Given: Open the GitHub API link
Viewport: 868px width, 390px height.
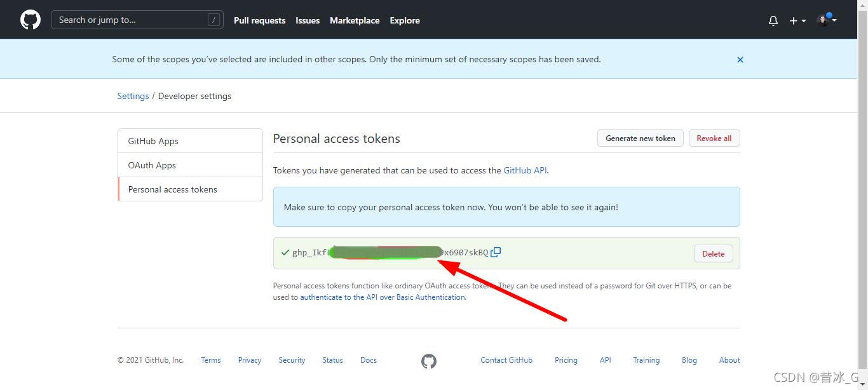Looking at the screenshot, I should point(525,170).
